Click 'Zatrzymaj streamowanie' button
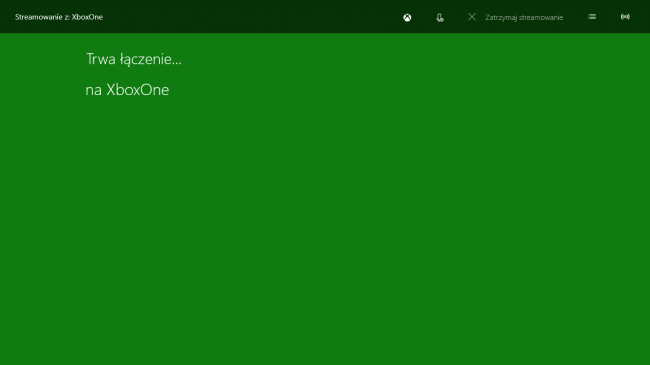The height and width of the screenshot is (365, 650). pos(524,17)
